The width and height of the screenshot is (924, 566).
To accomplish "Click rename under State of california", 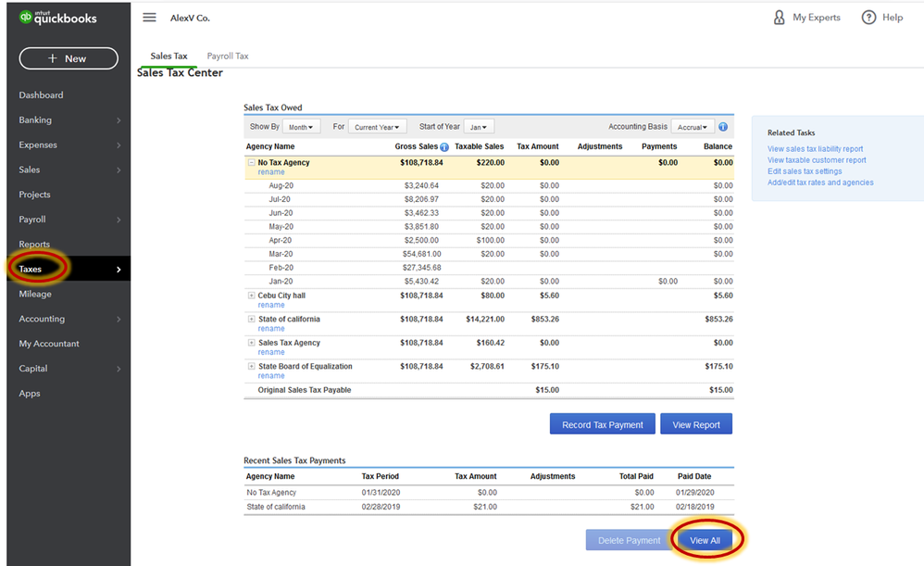I will [271, 329].
